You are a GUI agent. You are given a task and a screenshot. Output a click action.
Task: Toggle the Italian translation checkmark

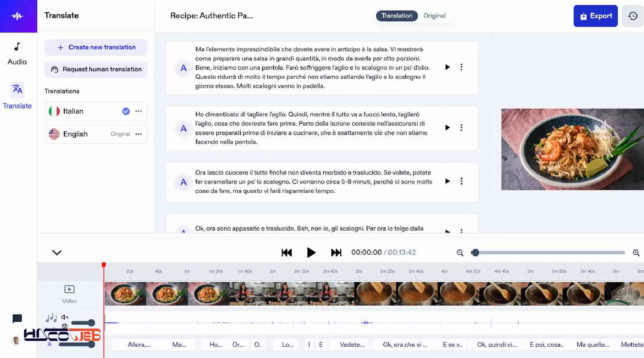(126, 111)
